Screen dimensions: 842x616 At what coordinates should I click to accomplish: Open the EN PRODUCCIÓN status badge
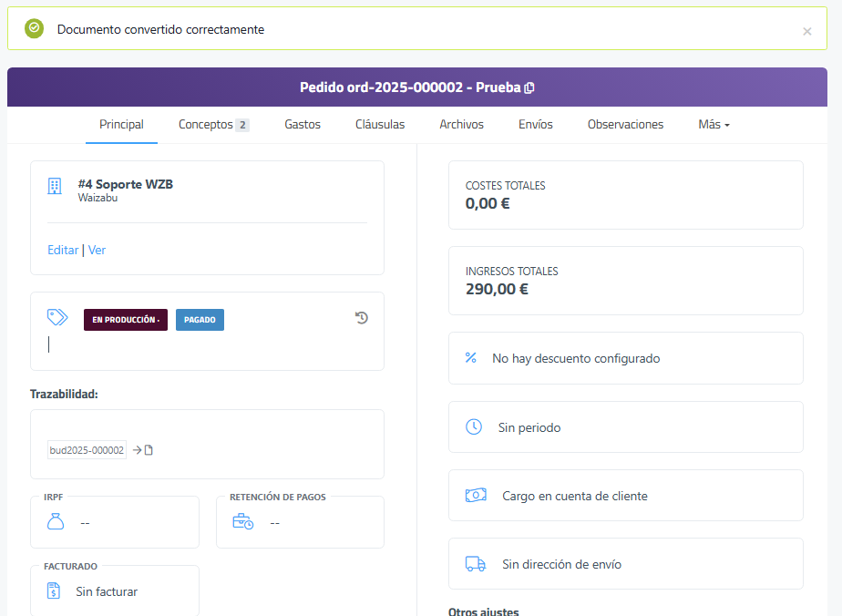pos(126,320)
